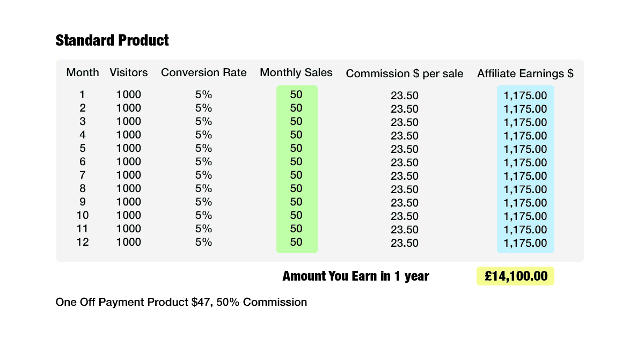Click the Monthly Sales column header
Screen dimensions: 644x338
(296, 72)
